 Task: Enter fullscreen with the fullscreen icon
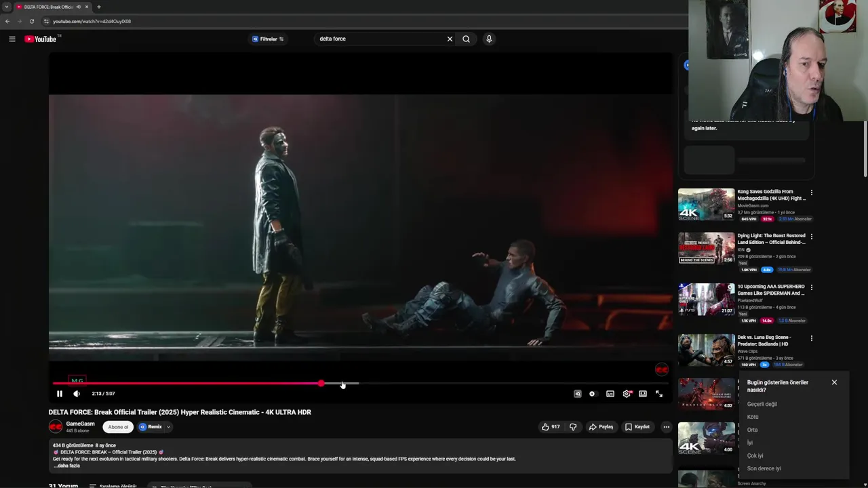click(x=659, y=394)
